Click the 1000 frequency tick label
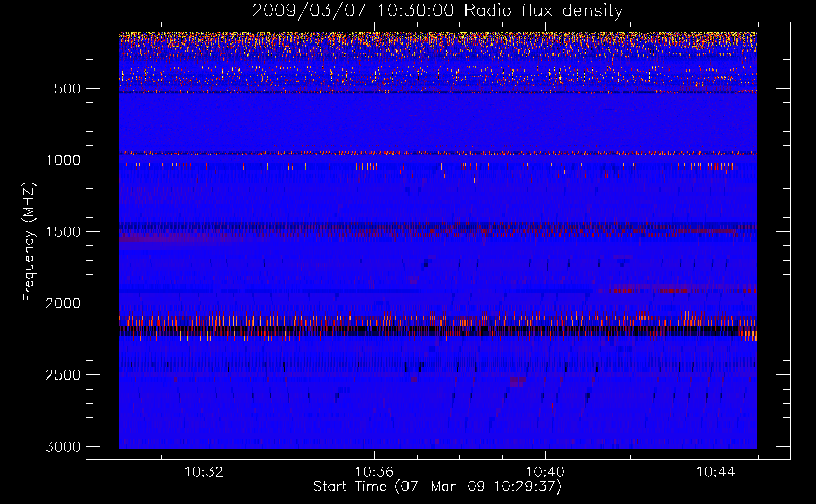This screenshot has width=816, height=504. pyautogui.click(x=63, y=160)
